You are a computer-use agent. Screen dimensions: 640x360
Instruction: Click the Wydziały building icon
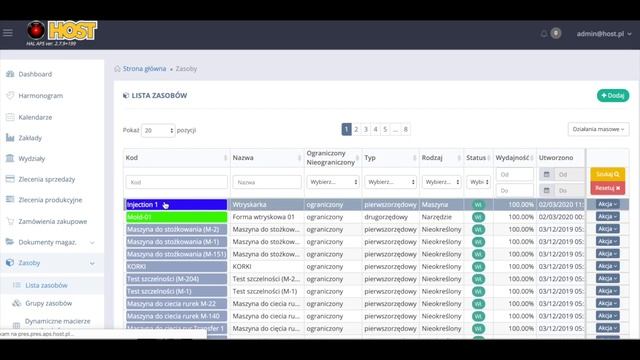(x=10, y=158)
